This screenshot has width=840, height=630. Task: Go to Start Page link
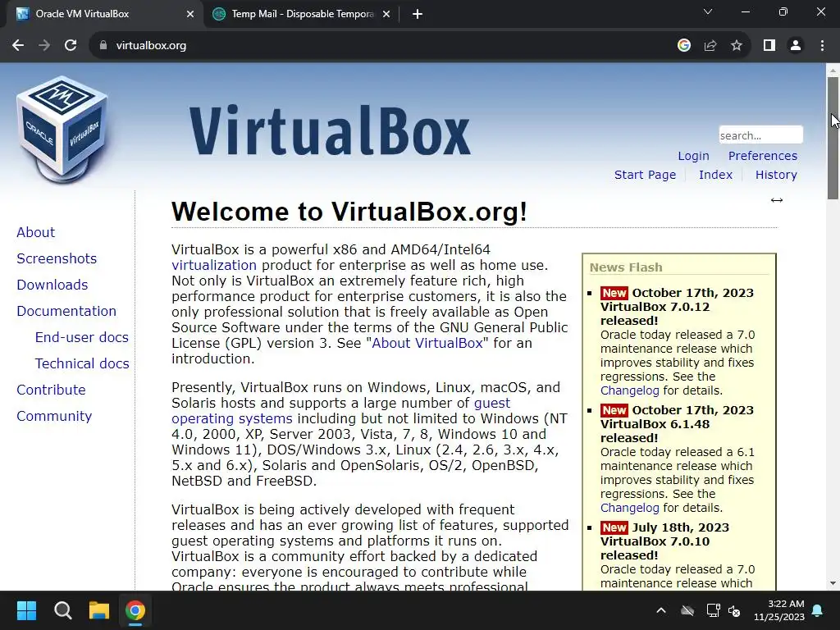point(645,175)
